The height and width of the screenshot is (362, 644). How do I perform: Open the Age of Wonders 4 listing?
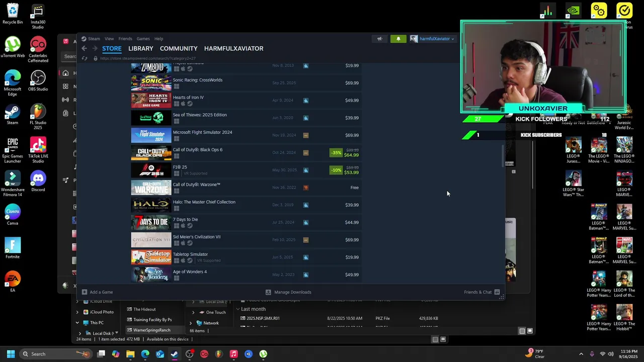[x=246, y=275]
